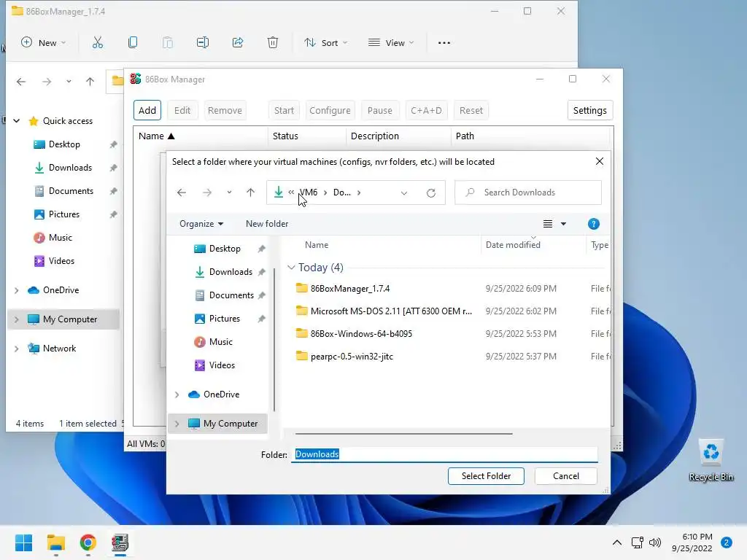Click the 86Box Manager taskbar icon
Screen dimensions: 747x560
click(x=120, y=542)
